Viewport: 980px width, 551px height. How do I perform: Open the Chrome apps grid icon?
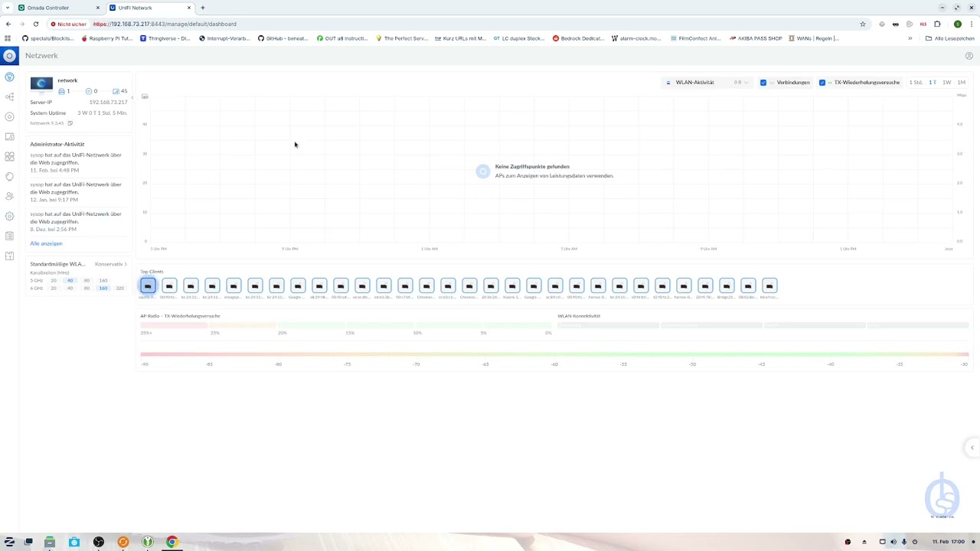point(8,38)
